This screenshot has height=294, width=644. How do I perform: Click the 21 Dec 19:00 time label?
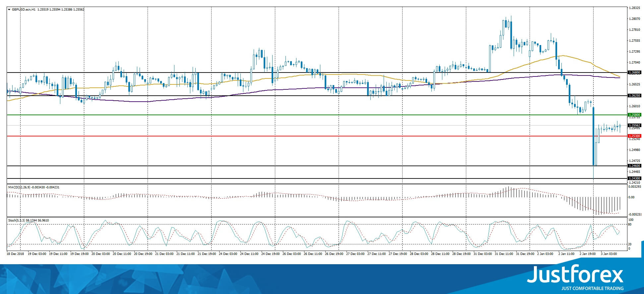coord(207,254)
